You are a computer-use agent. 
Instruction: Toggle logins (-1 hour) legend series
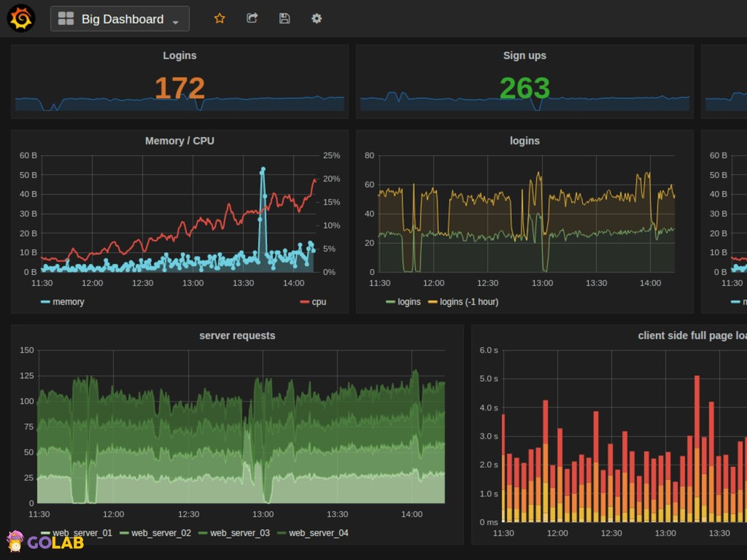pyautogui.click(x=468, y=302)
